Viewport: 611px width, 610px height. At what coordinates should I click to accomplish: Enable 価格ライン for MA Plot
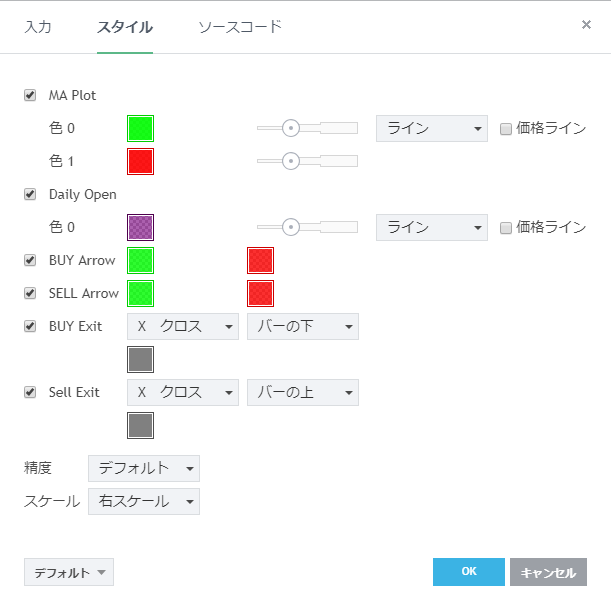click(506, 129)
